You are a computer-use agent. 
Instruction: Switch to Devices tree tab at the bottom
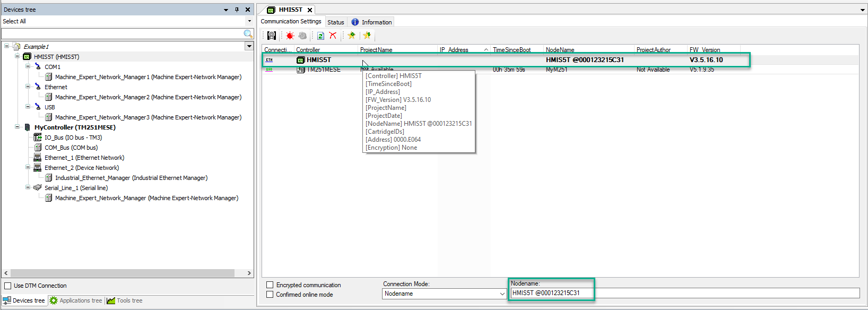click(24, 300)
